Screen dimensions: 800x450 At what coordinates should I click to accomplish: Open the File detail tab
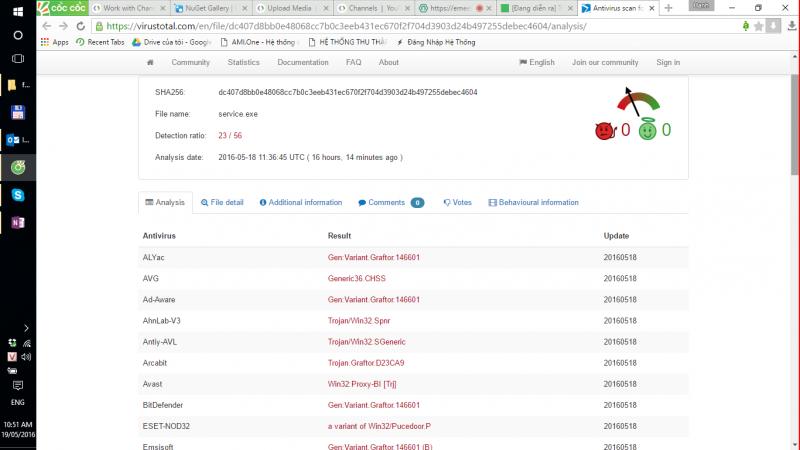coord(222,203)
